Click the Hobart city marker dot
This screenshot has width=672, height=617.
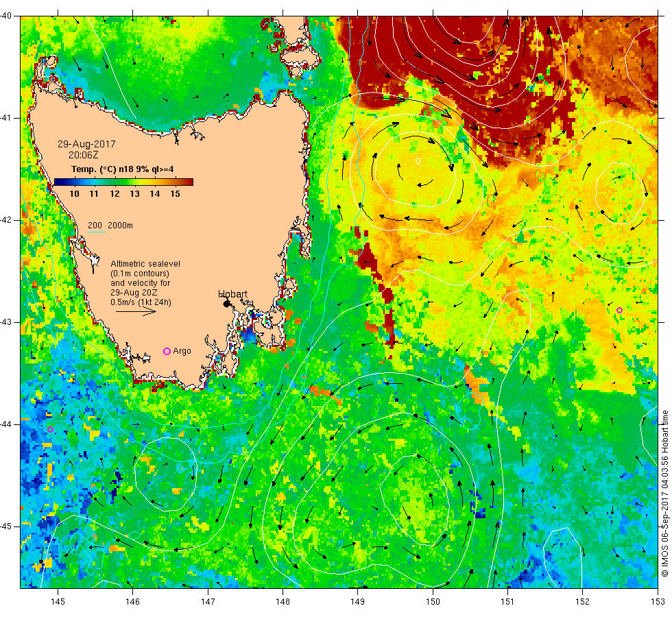(227, 304)
